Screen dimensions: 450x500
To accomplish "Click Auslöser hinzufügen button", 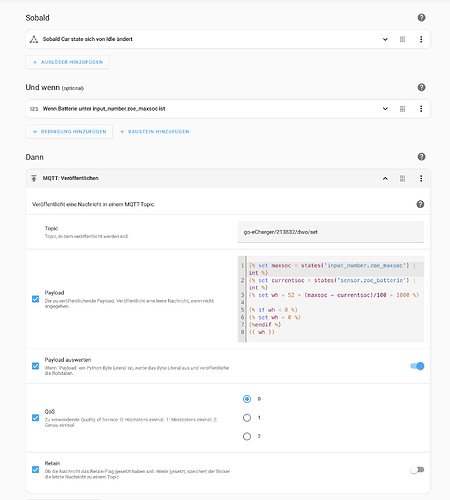I will coord(68,62).
